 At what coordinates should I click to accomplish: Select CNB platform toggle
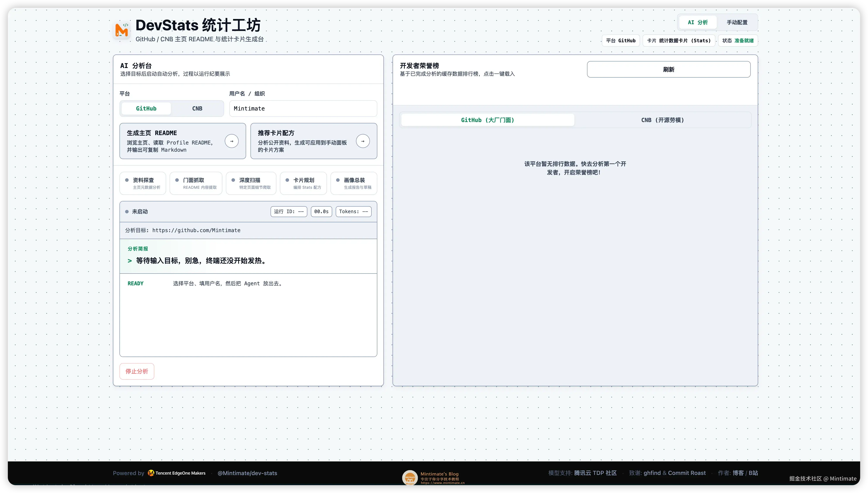click(197, 108)
